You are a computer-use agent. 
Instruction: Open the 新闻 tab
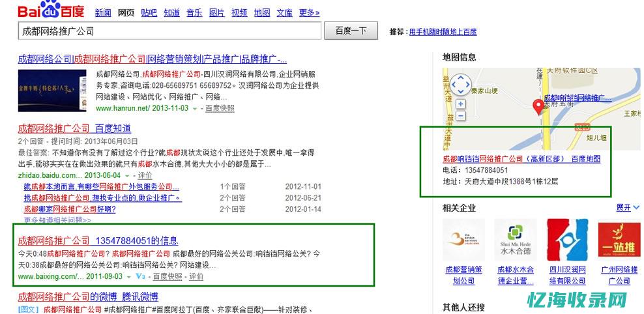pos(103,13)
